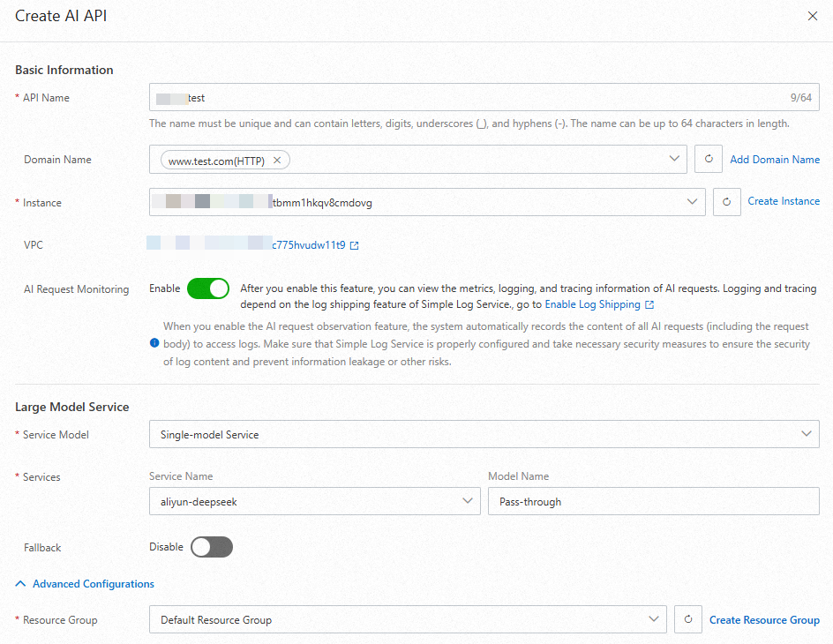Click external link icon beside Enable Log Shipping
833x644 pixels.
(648, 304)
